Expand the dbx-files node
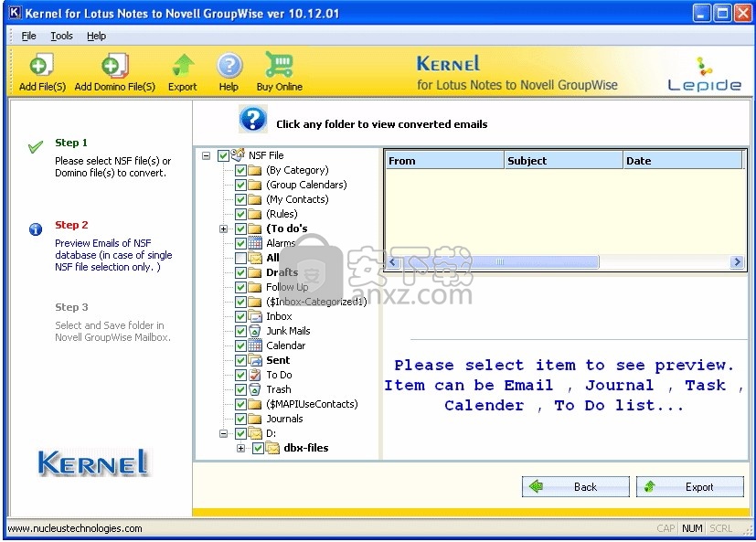Screen dimensions: 756x542 240,448
